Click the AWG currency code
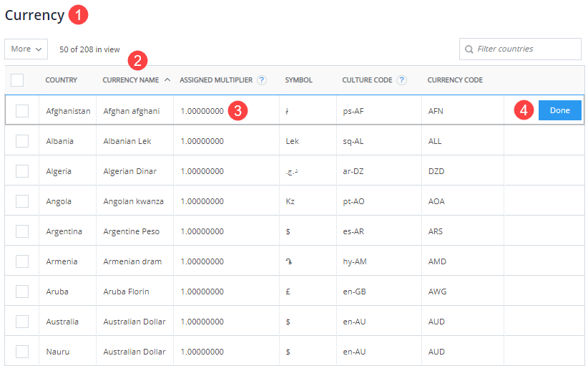This screenshot has width=588, height=366. coord(437,292)
